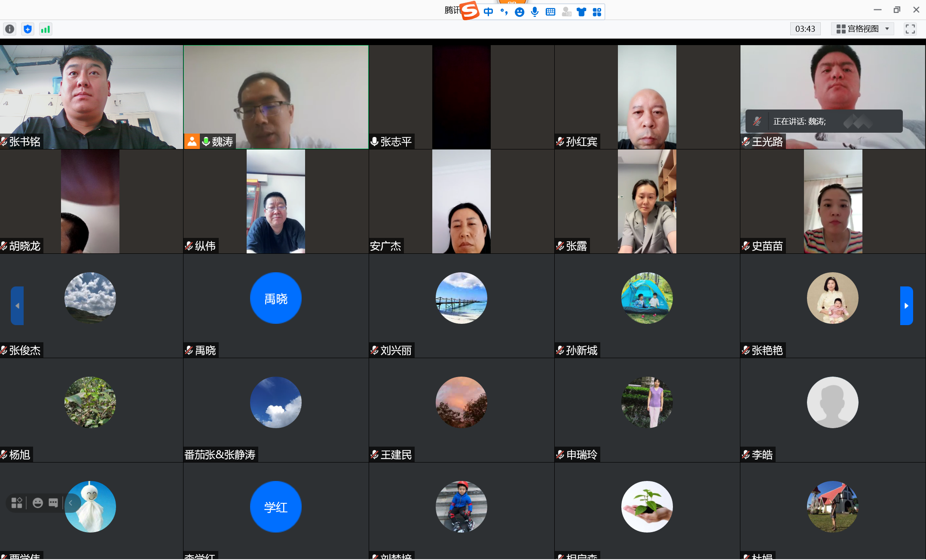Open the emoji reaction icon in the floating toolbar
This screenshot has height=560, width=926.
38,503
